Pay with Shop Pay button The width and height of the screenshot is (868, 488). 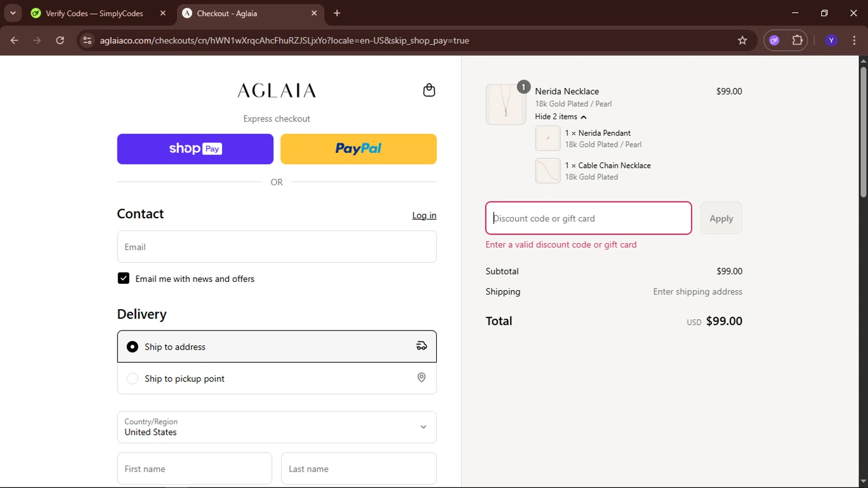(x=195, y=149)
